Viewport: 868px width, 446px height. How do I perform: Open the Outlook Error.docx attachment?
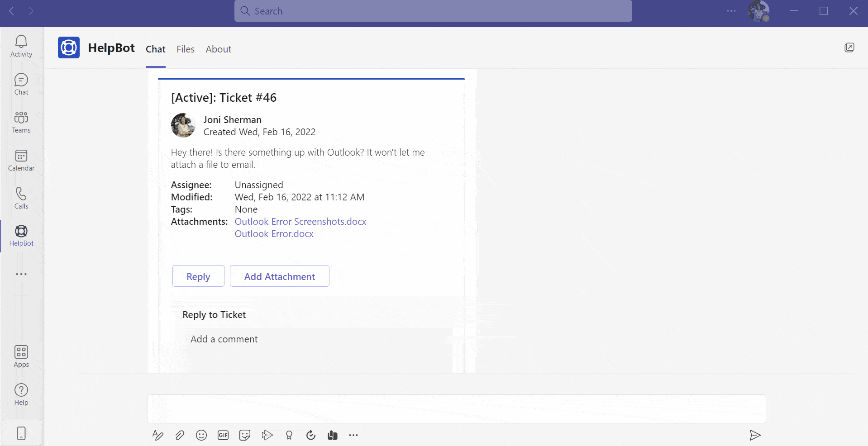[274, 234]
